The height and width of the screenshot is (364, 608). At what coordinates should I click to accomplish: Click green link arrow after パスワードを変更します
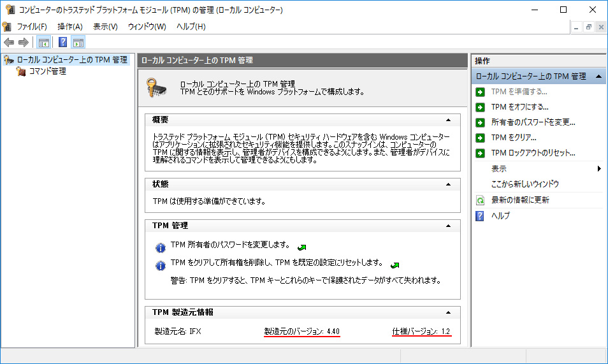301,247
